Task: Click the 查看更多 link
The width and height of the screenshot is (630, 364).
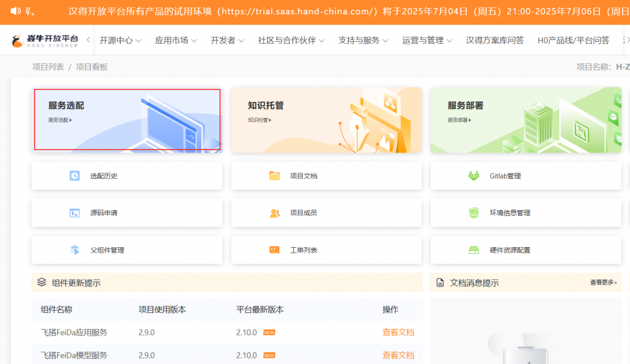Action: pos(603,283)
